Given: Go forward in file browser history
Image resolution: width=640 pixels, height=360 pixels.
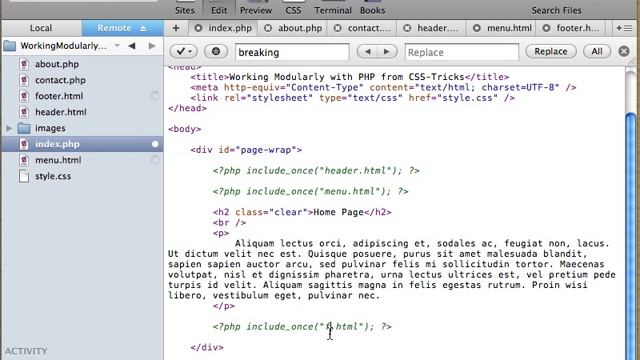Looking at the screenshot, I should coord(152,46).
